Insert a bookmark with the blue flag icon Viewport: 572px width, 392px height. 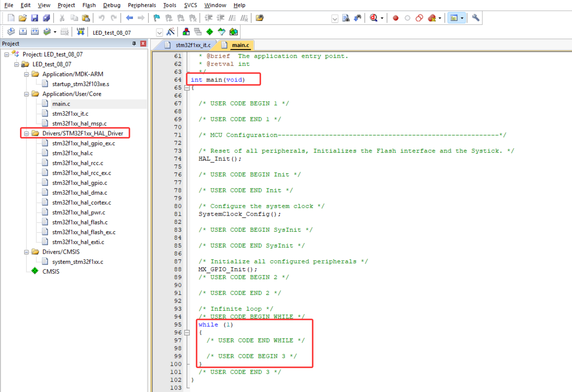pos(157,18)
